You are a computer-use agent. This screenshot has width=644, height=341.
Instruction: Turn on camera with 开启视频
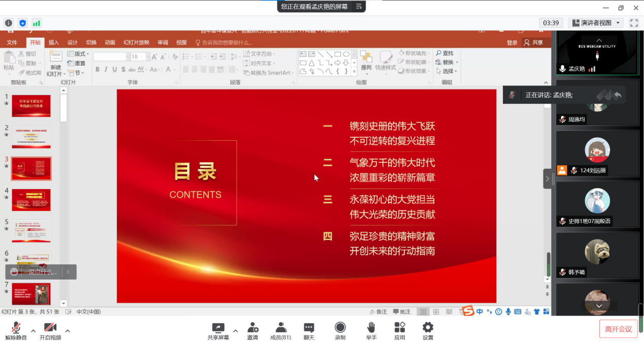[x=50, y=331]
